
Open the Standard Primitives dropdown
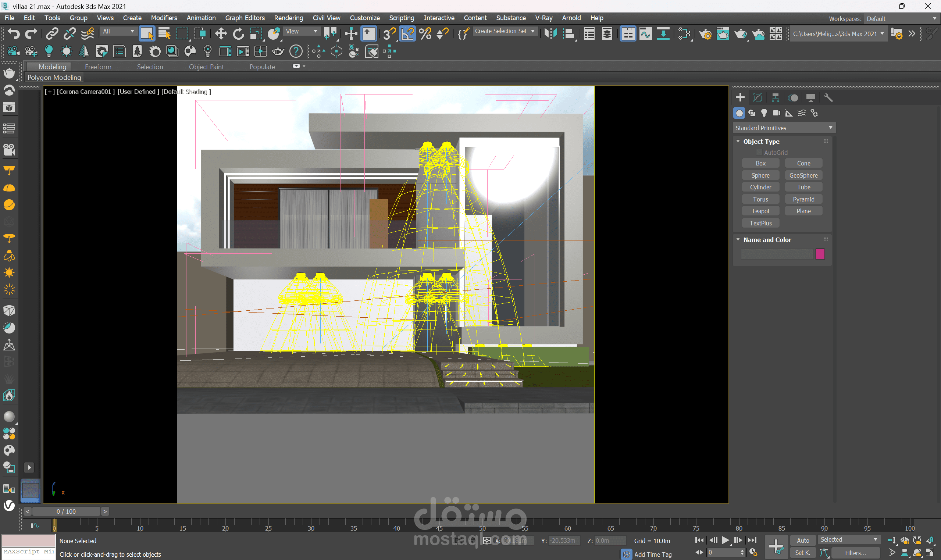784,128
